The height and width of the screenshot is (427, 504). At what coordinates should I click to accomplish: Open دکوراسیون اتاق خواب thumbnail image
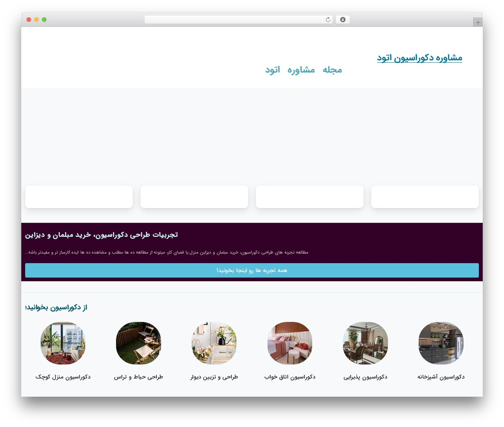[290, 343]
